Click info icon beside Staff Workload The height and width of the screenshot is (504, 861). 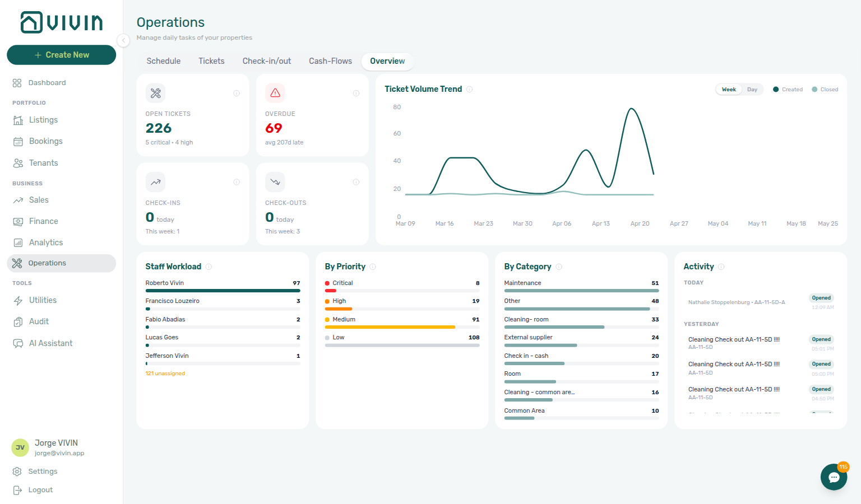(209, 267)
